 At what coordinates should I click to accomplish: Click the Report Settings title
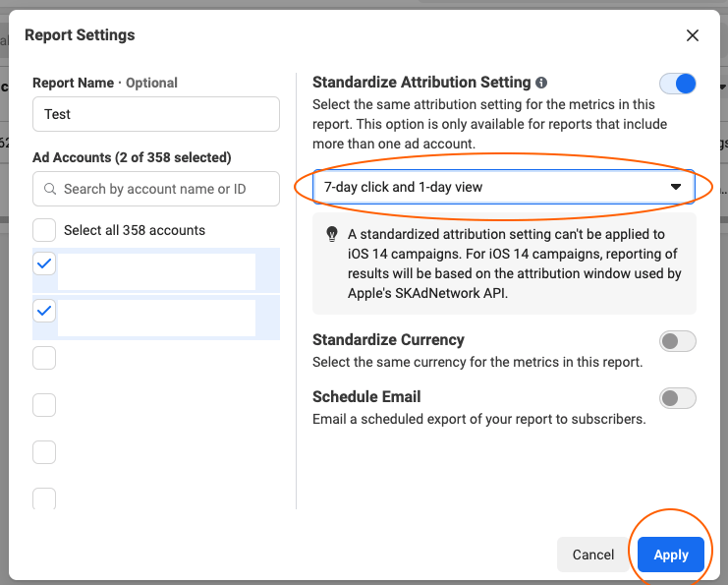80,34
